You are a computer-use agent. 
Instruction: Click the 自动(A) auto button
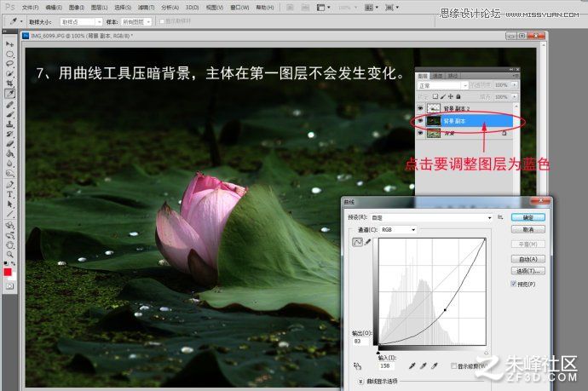[x=528, y=259]
